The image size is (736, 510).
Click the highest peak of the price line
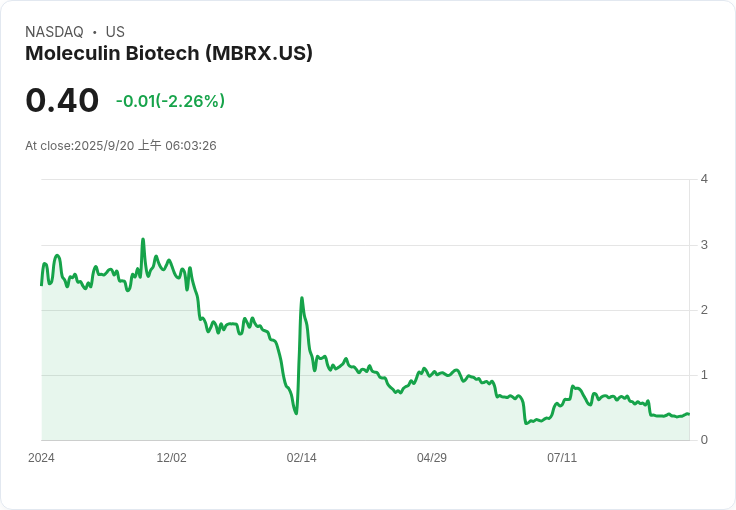(143, 239)
